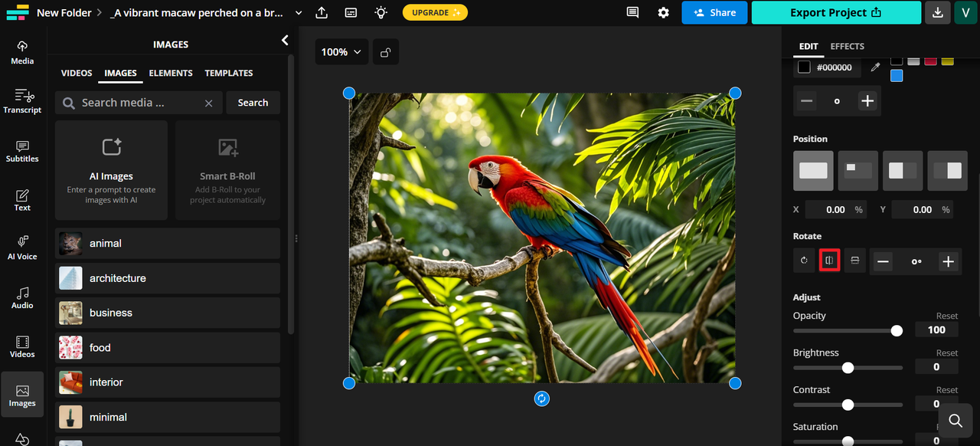Open the Media panel in sidebar
Viewport: 980px width, 446px height.
[x=22, y=52]
